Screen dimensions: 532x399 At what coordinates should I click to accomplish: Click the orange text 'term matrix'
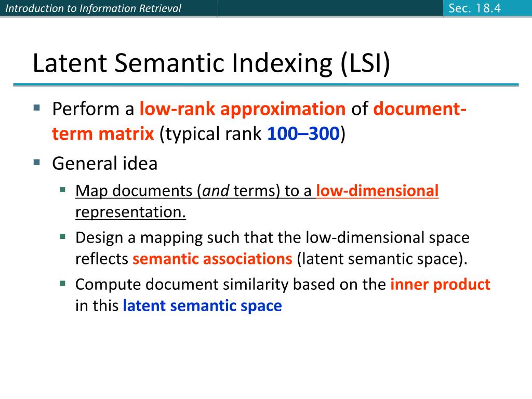[x=103, y=134]
